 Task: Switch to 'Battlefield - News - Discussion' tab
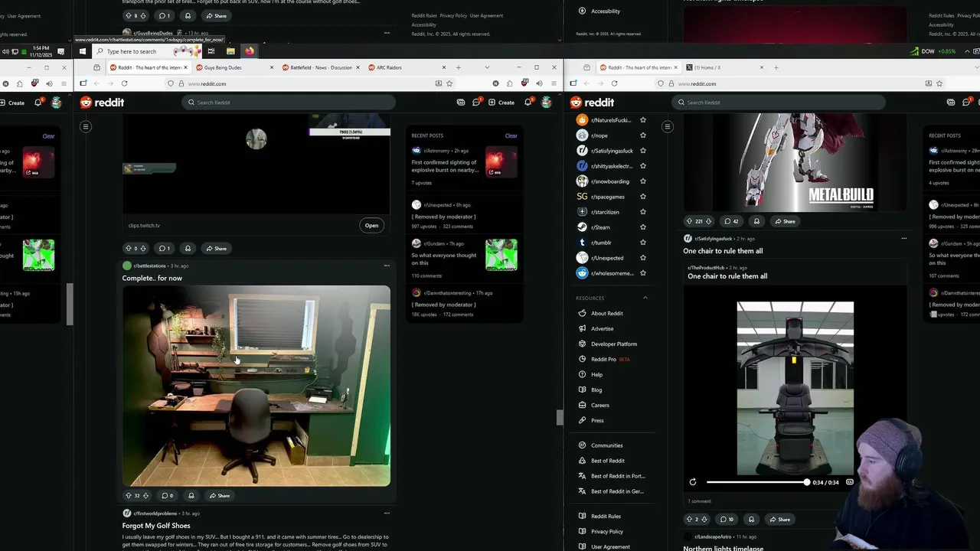point(319,67)
